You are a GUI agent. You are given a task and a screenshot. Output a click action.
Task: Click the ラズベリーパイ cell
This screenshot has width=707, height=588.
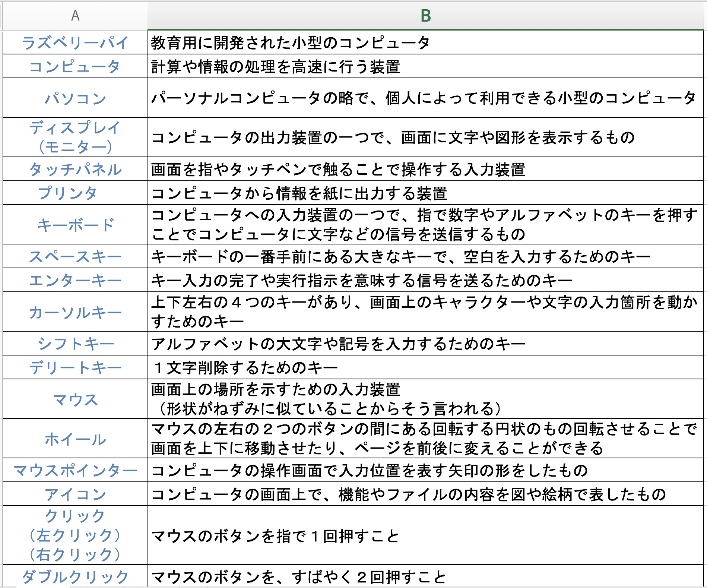[75, 42]
